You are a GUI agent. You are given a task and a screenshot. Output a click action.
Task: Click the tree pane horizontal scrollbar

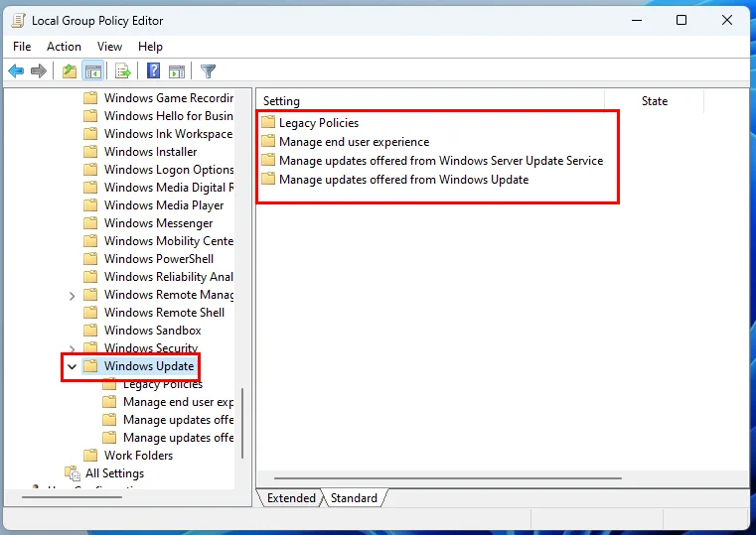[x=72, y=496]
